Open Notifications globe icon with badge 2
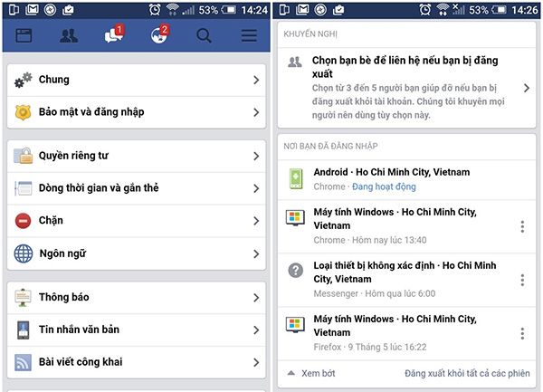 point(159,34)
